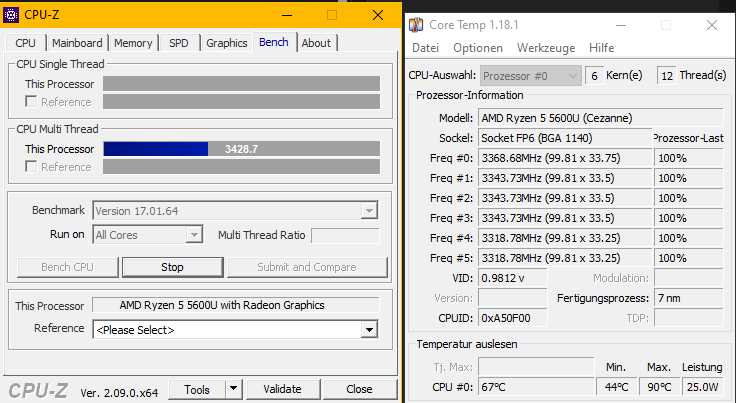The height and width of the screenshot is (403, 736).
Task: Click the Multi Thread Reference bar
Action: click(x=241, y=167)
